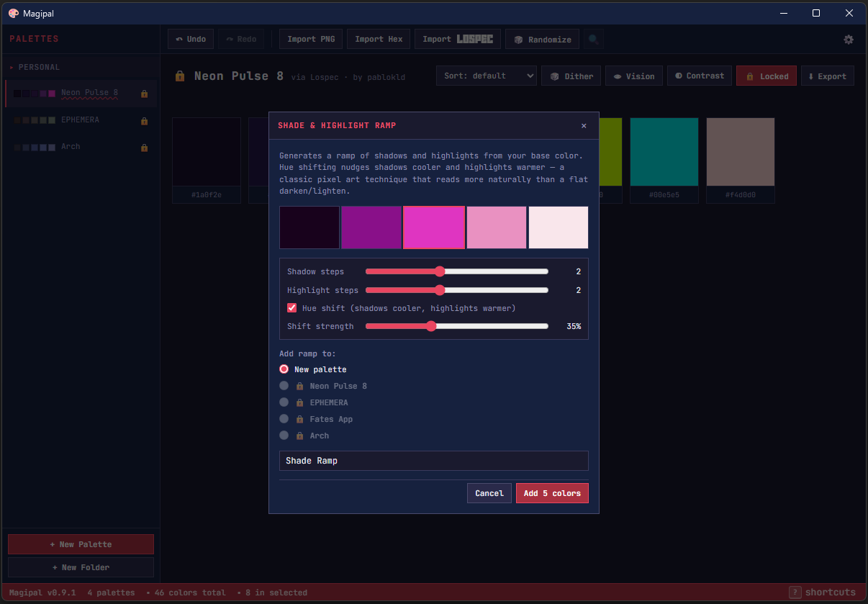Viewport: 868px width, 604px height.
Task: Click the teal #00e5e5 color swatch
Action: [x=664, y=152]
